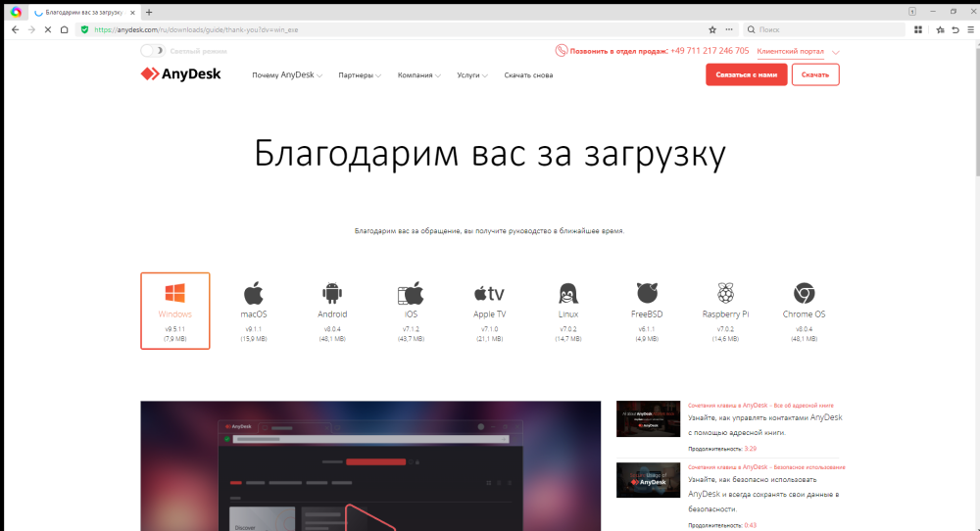Click the outlined 'Скачать' button
This screenshot has height=531, width=980.
[815, 75]
